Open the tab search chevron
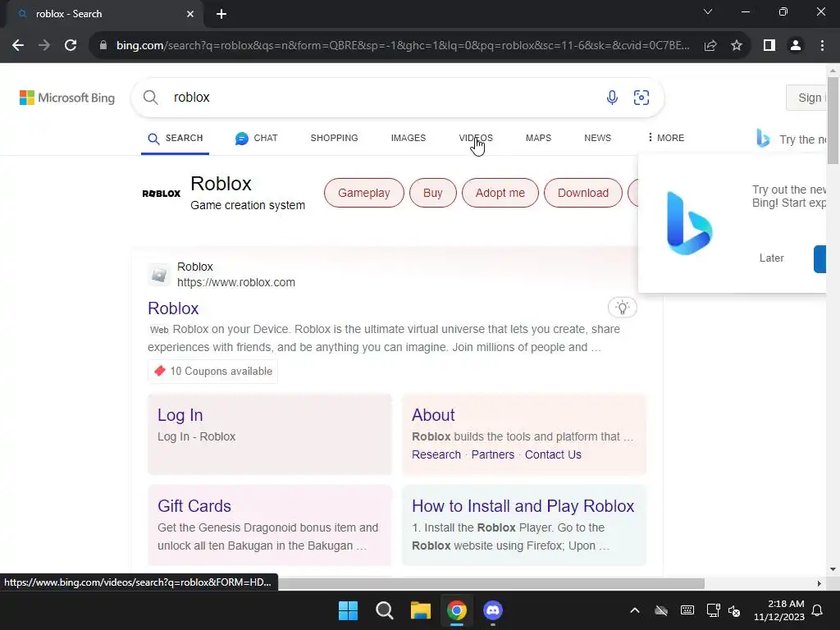Screen dimensions: 840x630 [x=708, y=11]
